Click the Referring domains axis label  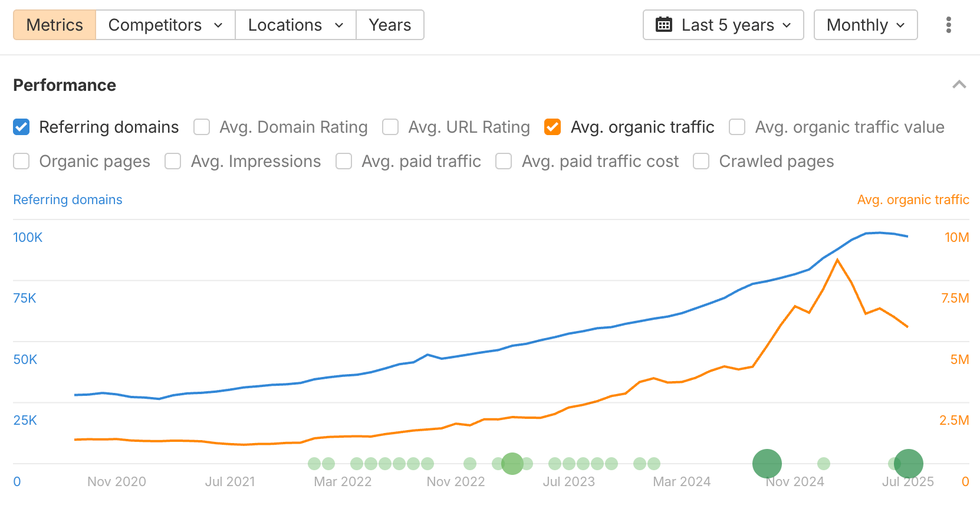tap(68, 199)
